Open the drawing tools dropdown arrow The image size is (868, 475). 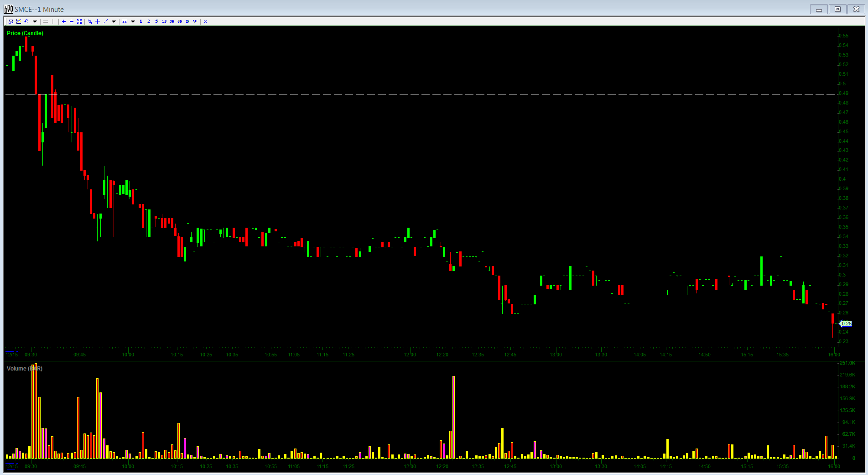coord(114,21)
